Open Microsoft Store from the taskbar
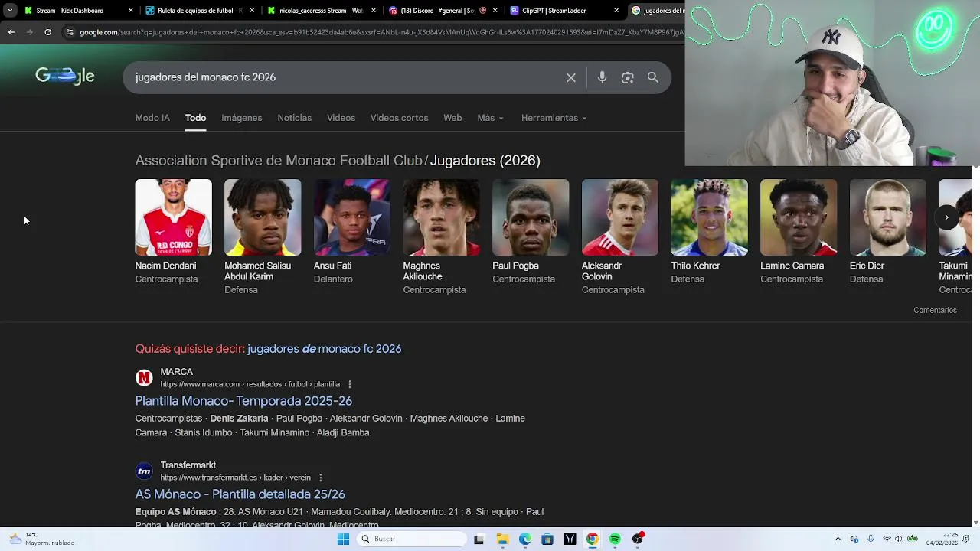The height and width of the screenshot is (551, 980). 547,539
